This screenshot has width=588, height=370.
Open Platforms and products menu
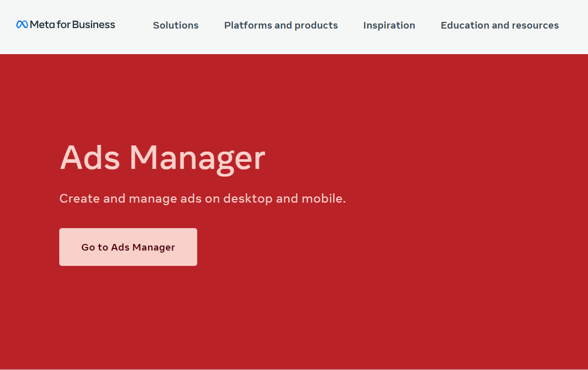pos(281,25)
